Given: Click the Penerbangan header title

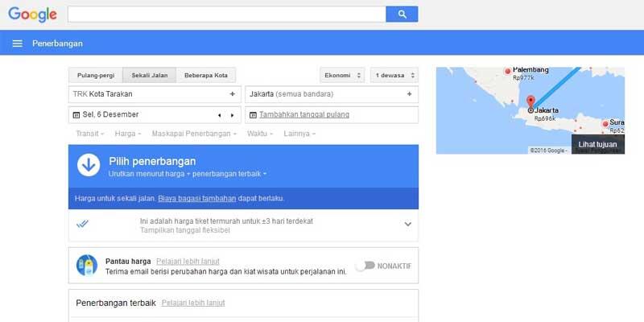Looking at the screenshot, I should 57,43.
